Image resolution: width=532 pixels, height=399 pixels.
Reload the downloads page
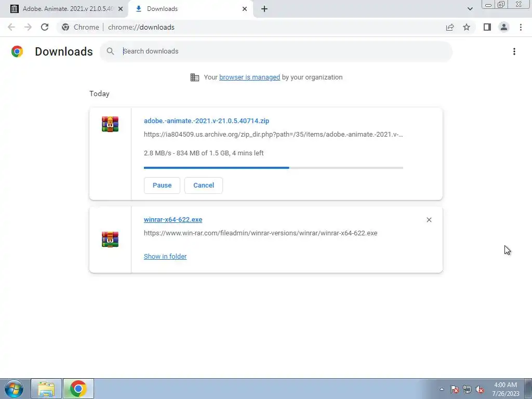point(45,27)
